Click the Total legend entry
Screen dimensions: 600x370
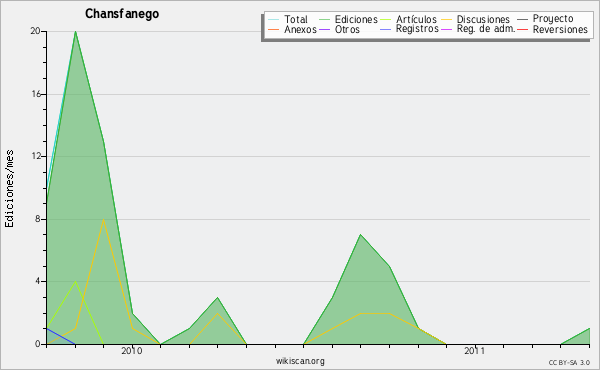tap(296, 20)
